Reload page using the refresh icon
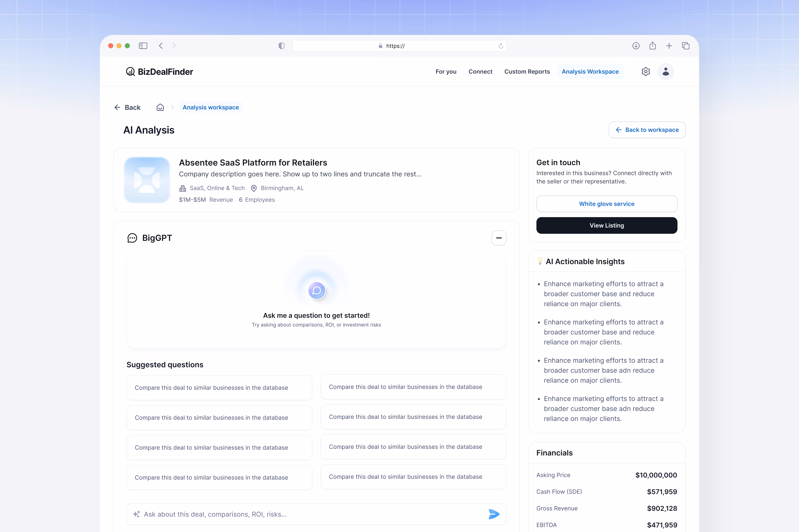Screen dimensions: 799x532 (501, 46)
